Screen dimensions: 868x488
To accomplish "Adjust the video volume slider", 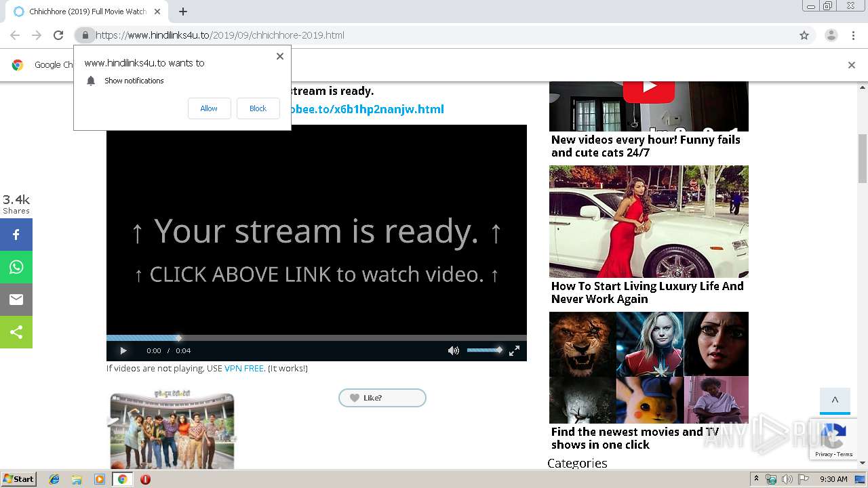I will click(x=484, y=350).
